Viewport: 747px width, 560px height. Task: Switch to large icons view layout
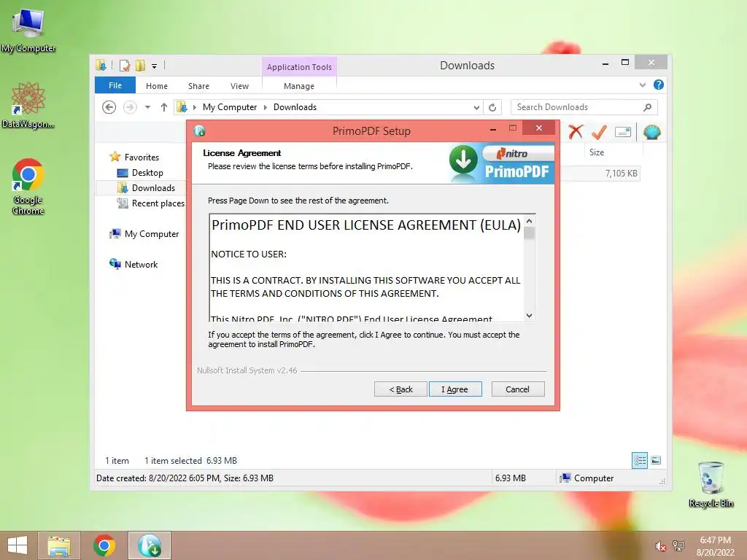coord(656,460)
